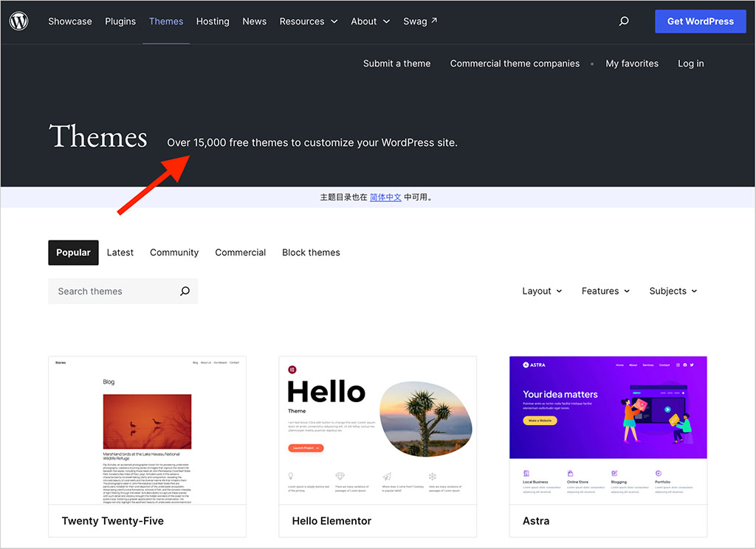Click the Twenty Twenty-Five theme title
The image size is (756, 549).
113,521
